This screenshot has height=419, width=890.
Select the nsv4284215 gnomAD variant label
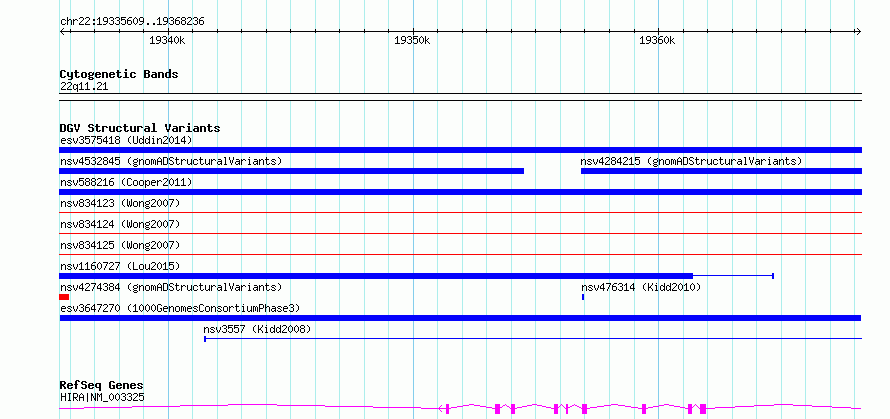(691, 161)
